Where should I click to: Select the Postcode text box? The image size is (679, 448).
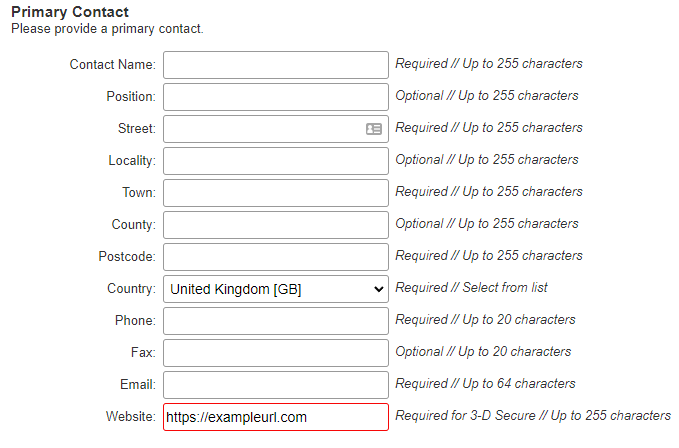pos(276,257)
